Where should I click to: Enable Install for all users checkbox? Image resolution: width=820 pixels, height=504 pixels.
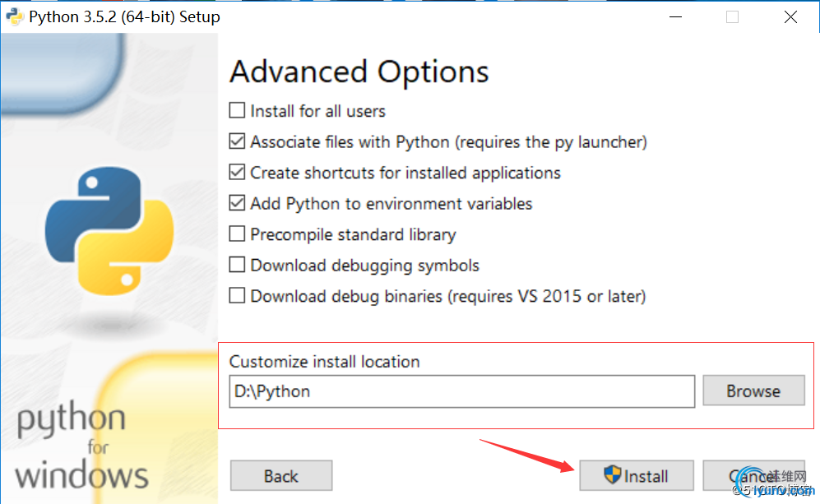click(237, 110)
